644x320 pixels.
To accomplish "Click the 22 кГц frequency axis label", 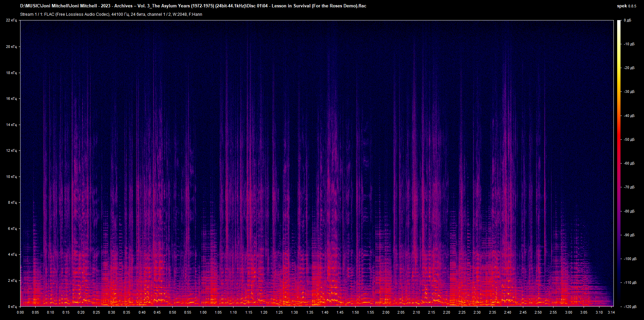I will click(12, 20).
